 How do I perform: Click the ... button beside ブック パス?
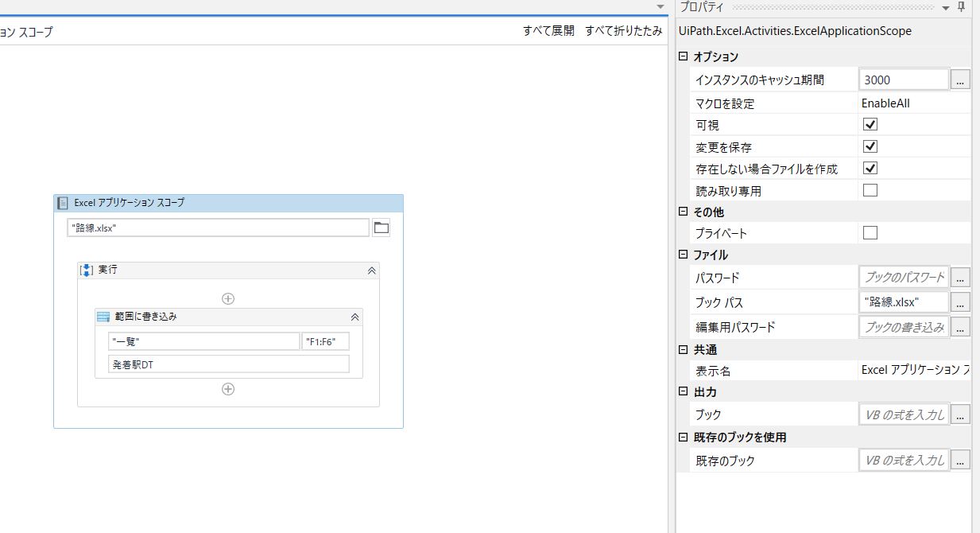[960, 302]
